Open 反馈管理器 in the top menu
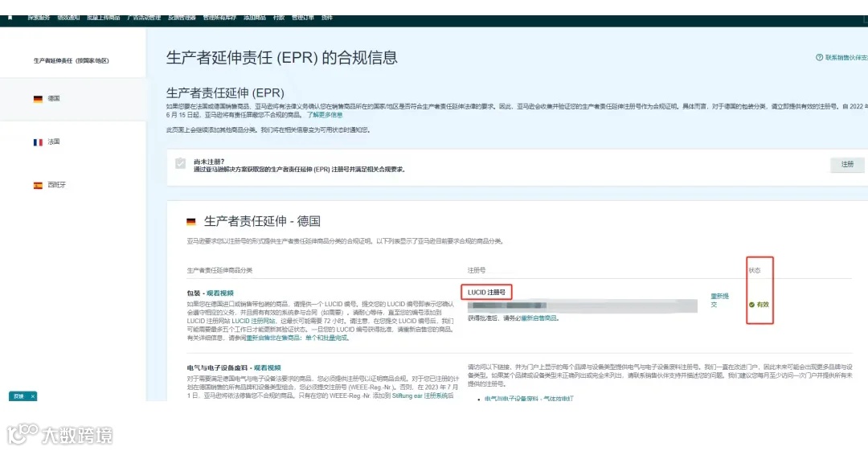The image size is (868, 451). [182, 18]
